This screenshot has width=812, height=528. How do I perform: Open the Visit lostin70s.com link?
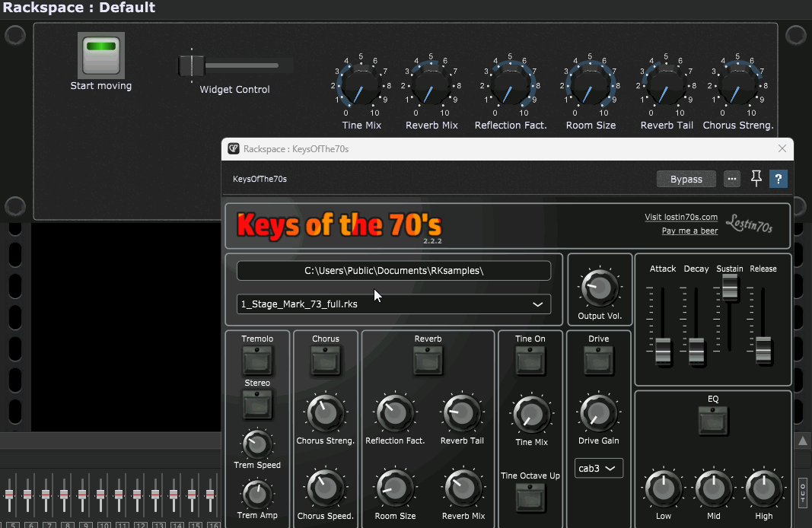tap(680, 217)
